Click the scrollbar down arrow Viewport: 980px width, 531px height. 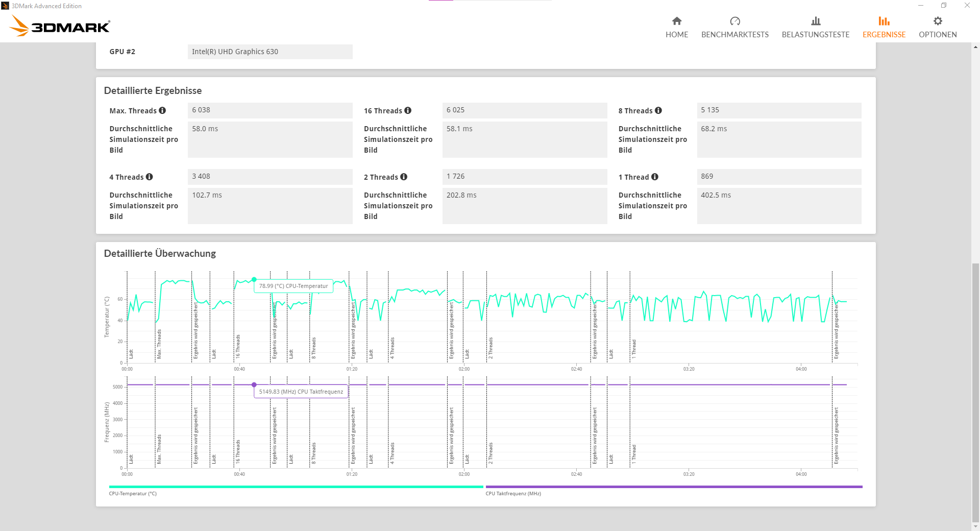[975, 527]
